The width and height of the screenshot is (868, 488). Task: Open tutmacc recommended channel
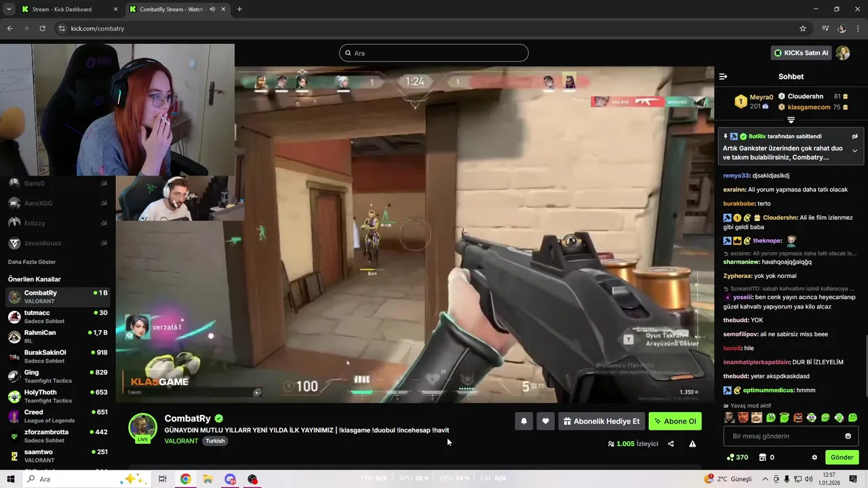(58, 317)
